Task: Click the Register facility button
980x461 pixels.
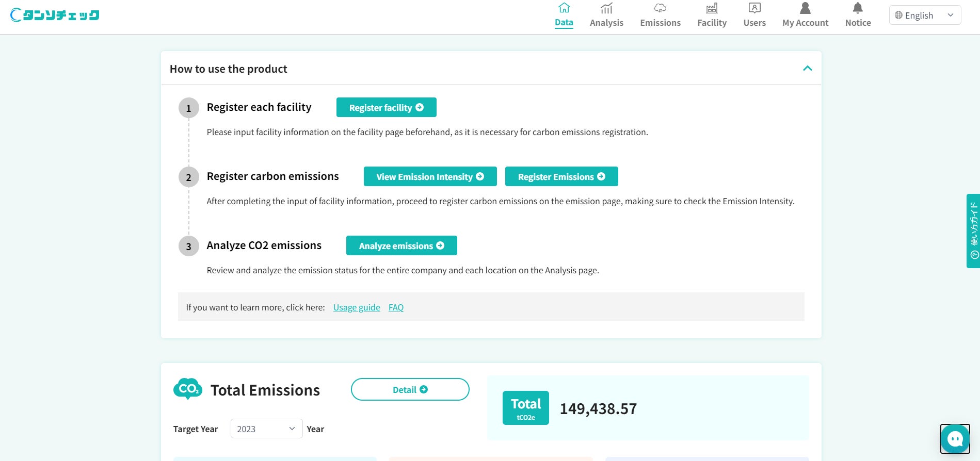Action: [x=386, y=107]
